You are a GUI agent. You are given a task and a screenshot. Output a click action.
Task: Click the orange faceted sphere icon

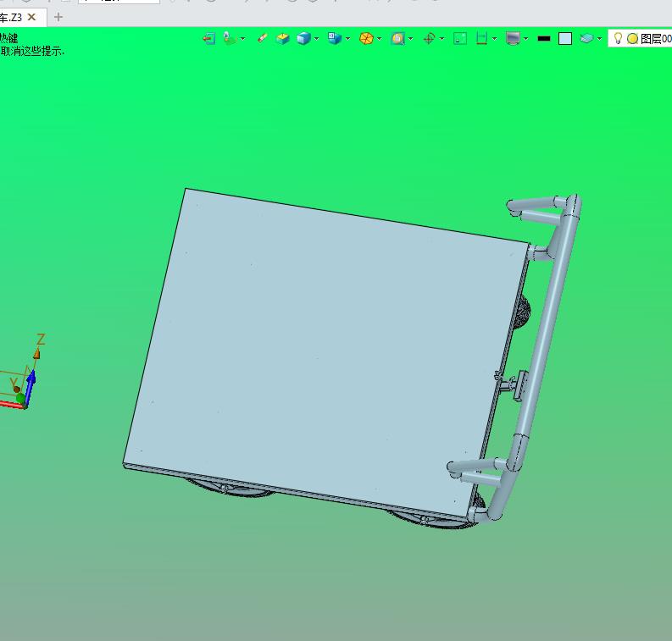pyautogui.click(x=366, y=39)
